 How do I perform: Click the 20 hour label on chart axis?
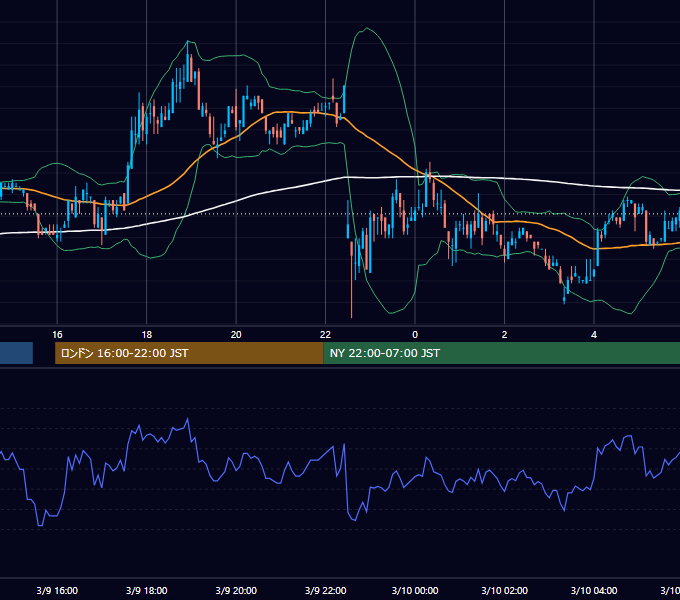[236, 335]
